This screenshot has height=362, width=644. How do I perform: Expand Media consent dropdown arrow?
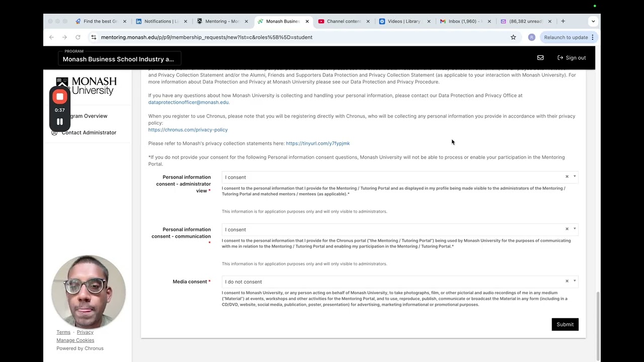coord(575,281)
